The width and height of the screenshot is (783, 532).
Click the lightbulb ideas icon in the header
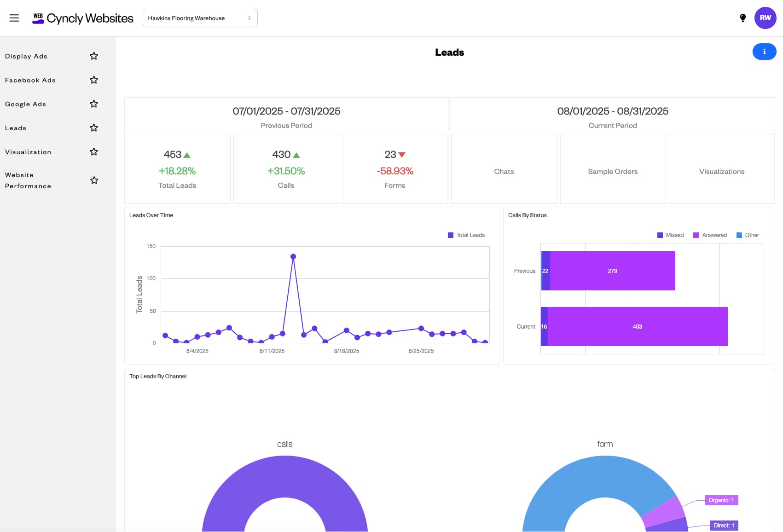(x=742, y=18)
